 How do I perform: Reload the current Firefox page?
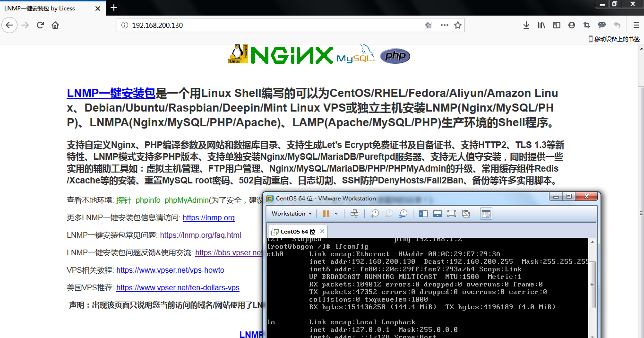coord(40,25)
